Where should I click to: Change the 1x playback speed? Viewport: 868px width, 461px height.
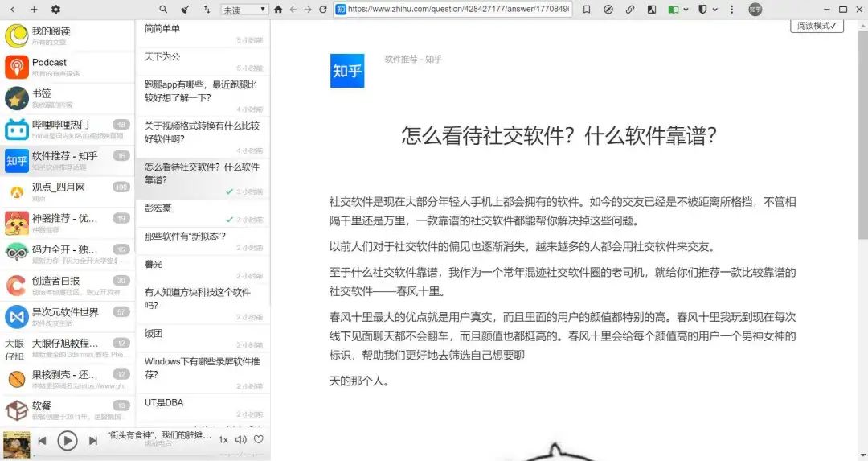pos(223,439)
